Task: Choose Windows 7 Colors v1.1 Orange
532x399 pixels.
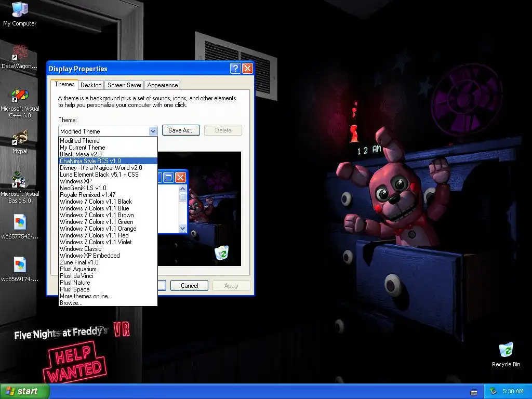Action: tap(108, 229)
